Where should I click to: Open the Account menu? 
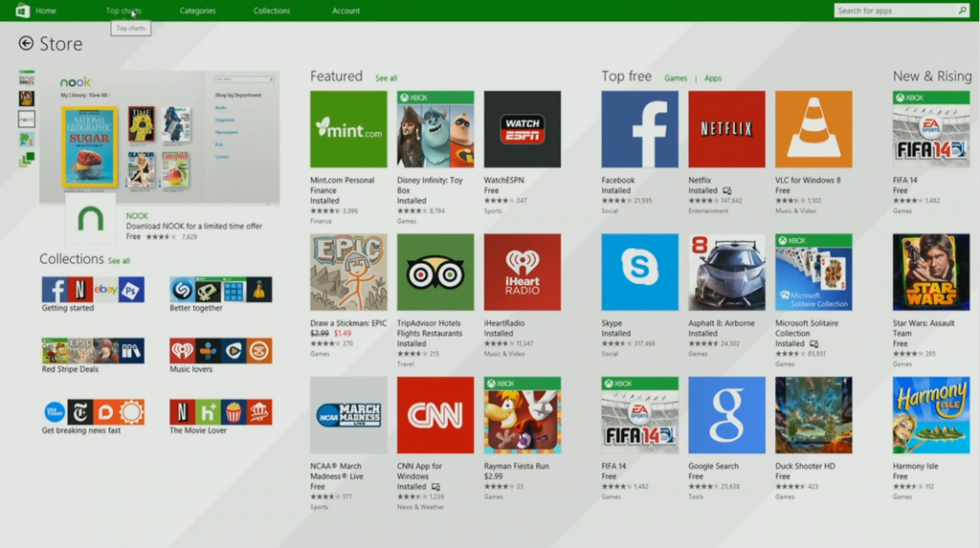pos(345,11)
